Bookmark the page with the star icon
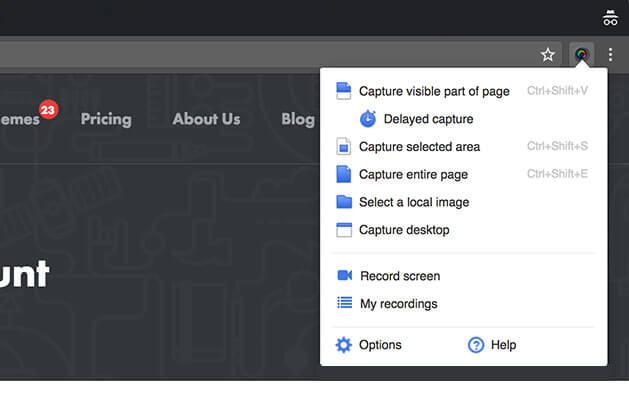The width and height of the screenshot is (629, 404). pyautogui.click(x=548, y=55)
